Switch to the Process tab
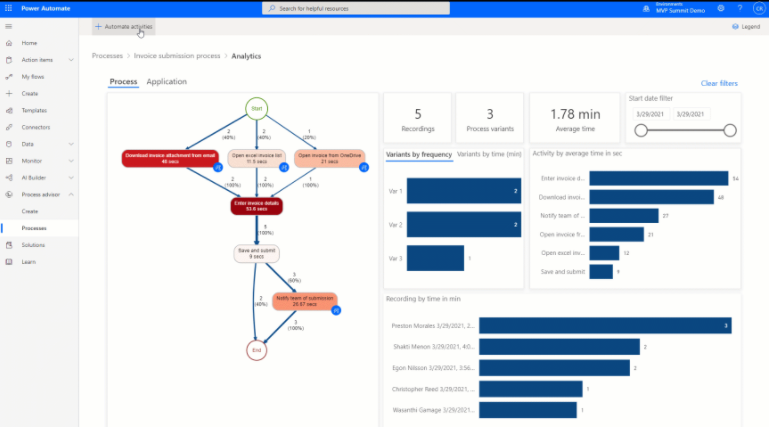Screen dimensions: 770x427 point(123,81)
